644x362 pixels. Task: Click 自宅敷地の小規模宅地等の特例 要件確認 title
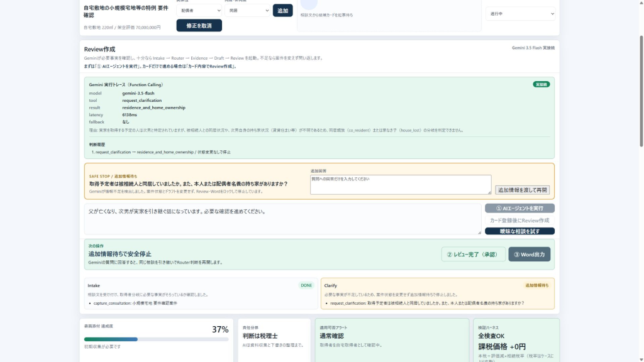coord(126,11)
